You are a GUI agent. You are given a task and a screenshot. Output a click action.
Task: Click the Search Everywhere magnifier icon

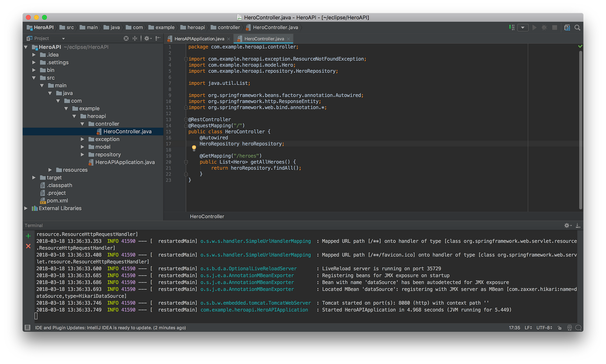[x=578, y=28]
